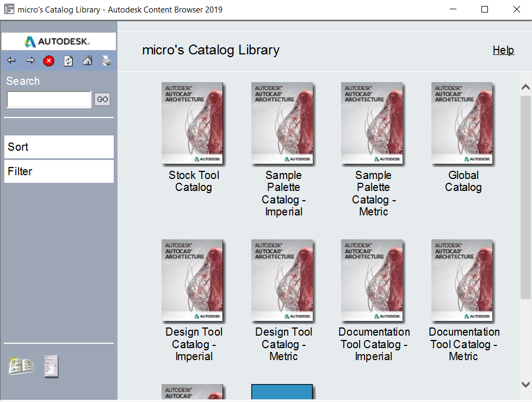Click the Refresh page icon

[x=69, y=61]
